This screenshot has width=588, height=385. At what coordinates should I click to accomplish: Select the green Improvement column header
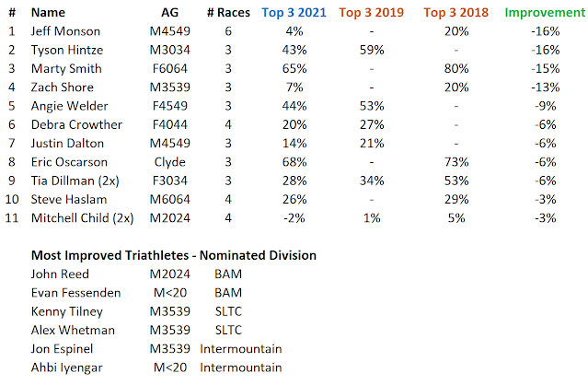click(545, 12)
